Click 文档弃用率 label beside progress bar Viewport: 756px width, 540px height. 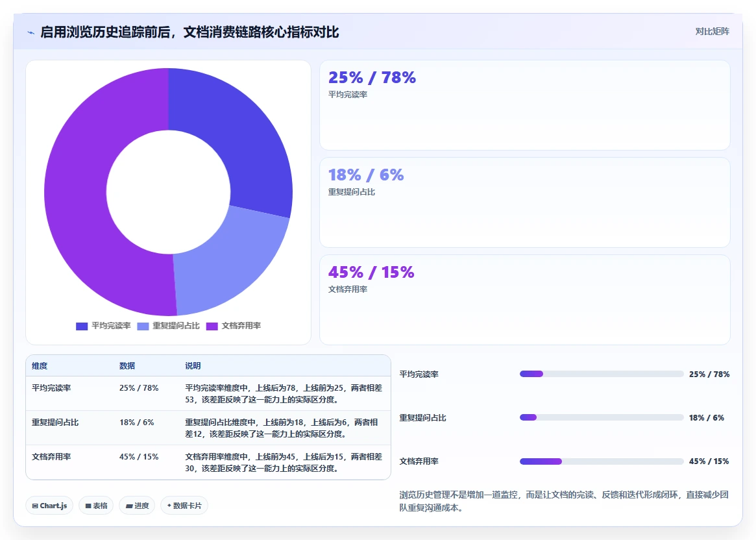coord(419,461)
